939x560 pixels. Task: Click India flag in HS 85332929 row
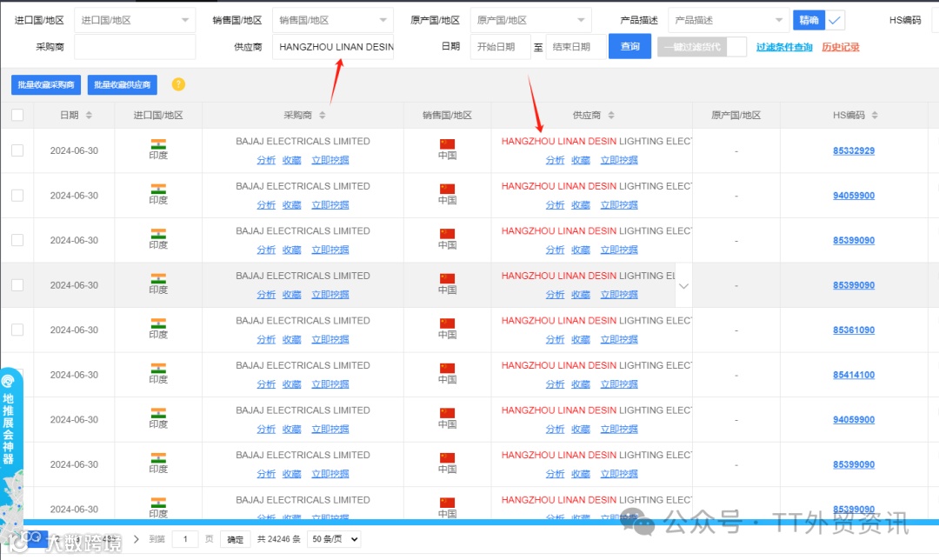tap(158, 144)
